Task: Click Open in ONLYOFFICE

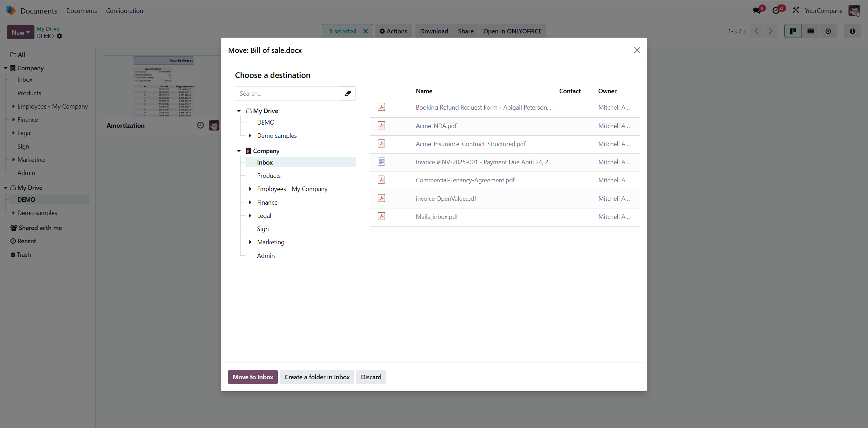Action: click(x=512, y=31)
